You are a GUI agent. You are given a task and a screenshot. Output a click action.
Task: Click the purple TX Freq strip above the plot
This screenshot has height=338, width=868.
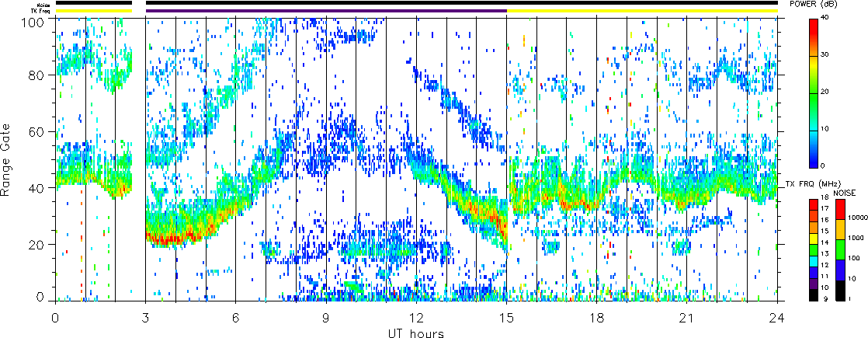[326, 11]
